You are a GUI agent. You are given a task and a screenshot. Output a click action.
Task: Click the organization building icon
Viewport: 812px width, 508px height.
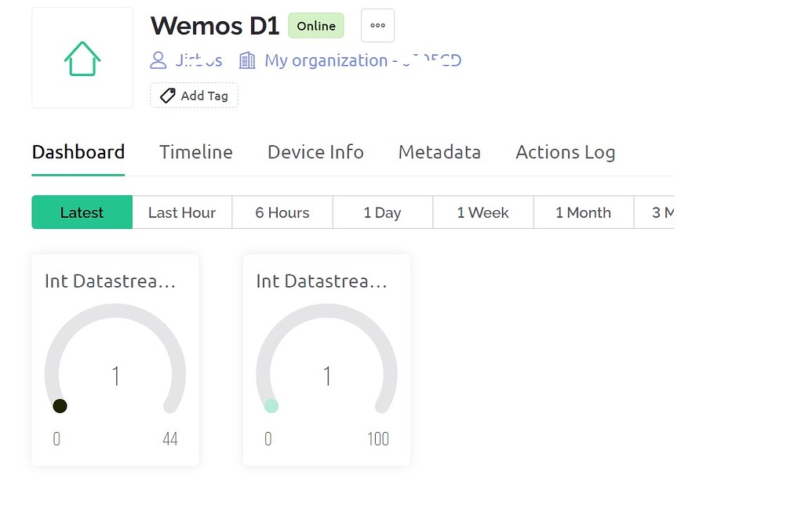[x=247, y=60]
